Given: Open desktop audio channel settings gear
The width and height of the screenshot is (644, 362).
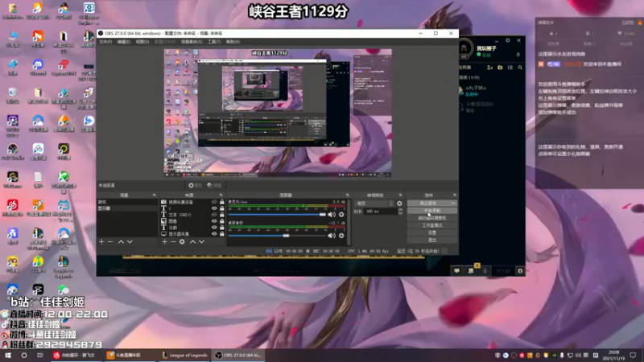Looking at the screenshot, I should pyautogui.click(x=341, y=236).
